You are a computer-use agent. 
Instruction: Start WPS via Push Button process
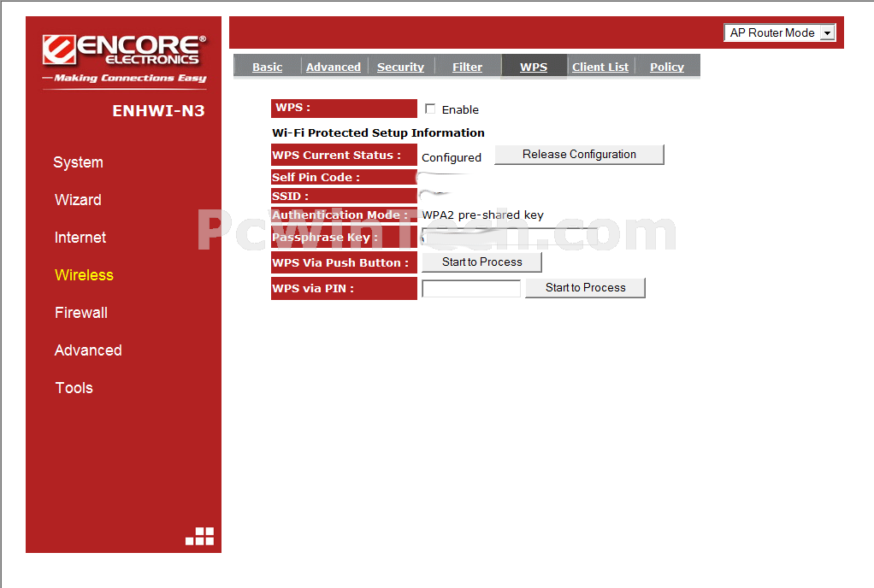click(x=481, y=262)
